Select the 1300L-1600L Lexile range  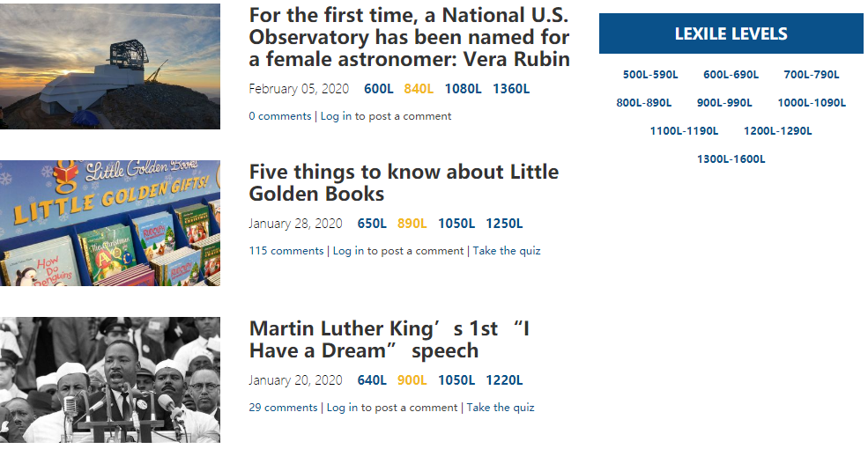(x=731, y=159)
